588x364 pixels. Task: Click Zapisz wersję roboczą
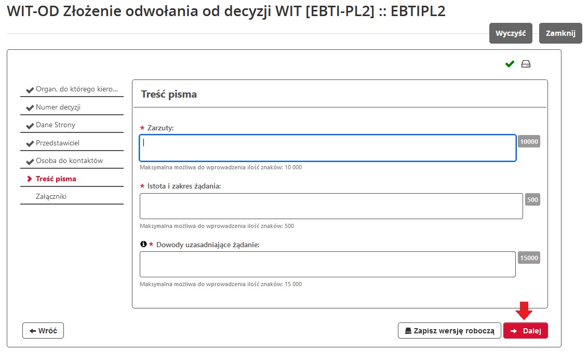pyautogui.click(x=449, y=330)
